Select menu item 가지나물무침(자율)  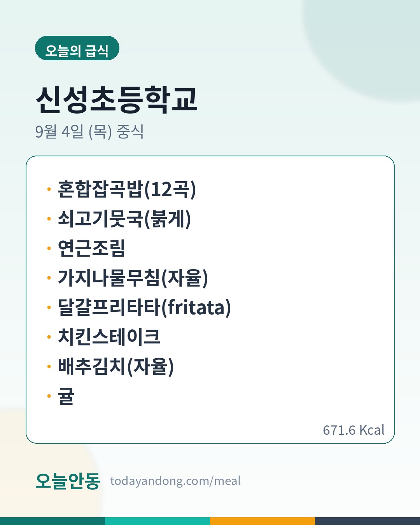(133, 278)
